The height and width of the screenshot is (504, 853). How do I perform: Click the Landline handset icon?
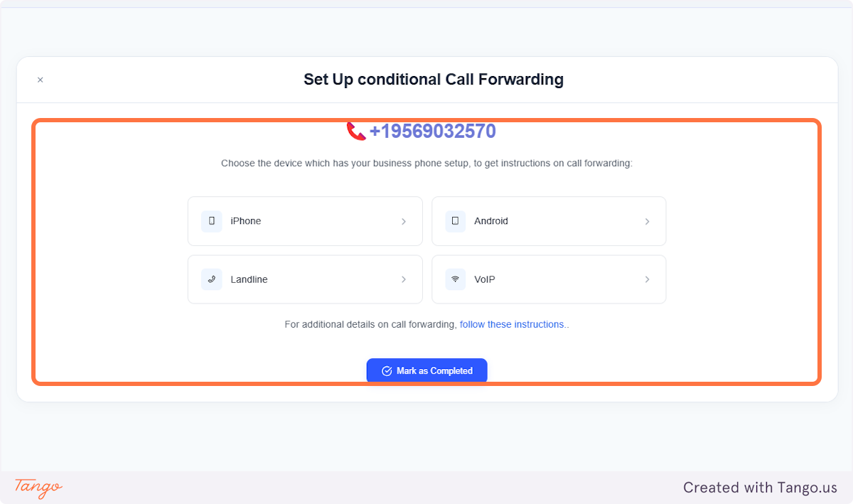click(x=211, y=279)
